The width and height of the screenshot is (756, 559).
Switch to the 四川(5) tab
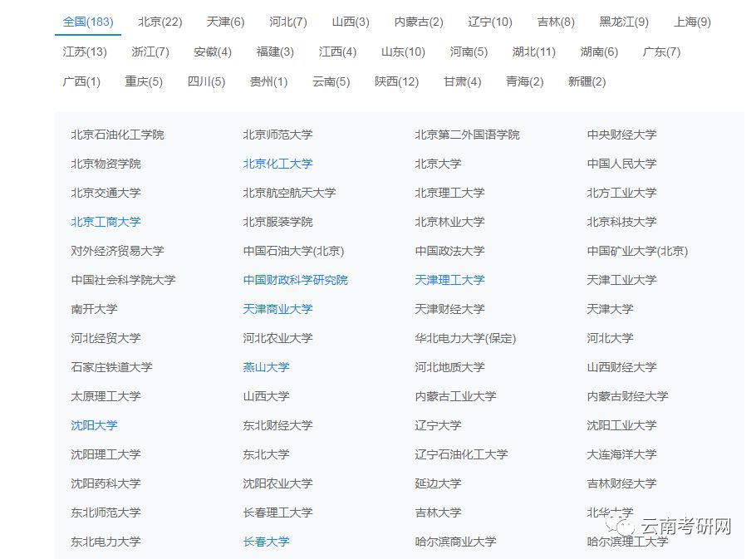pyautogui.click(x=206, y=82)
